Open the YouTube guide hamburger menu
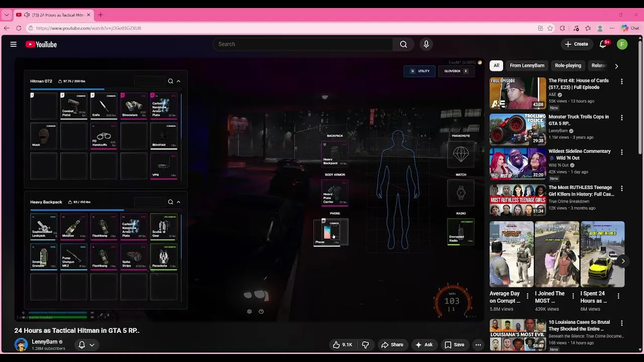 (x=14, y=44)
